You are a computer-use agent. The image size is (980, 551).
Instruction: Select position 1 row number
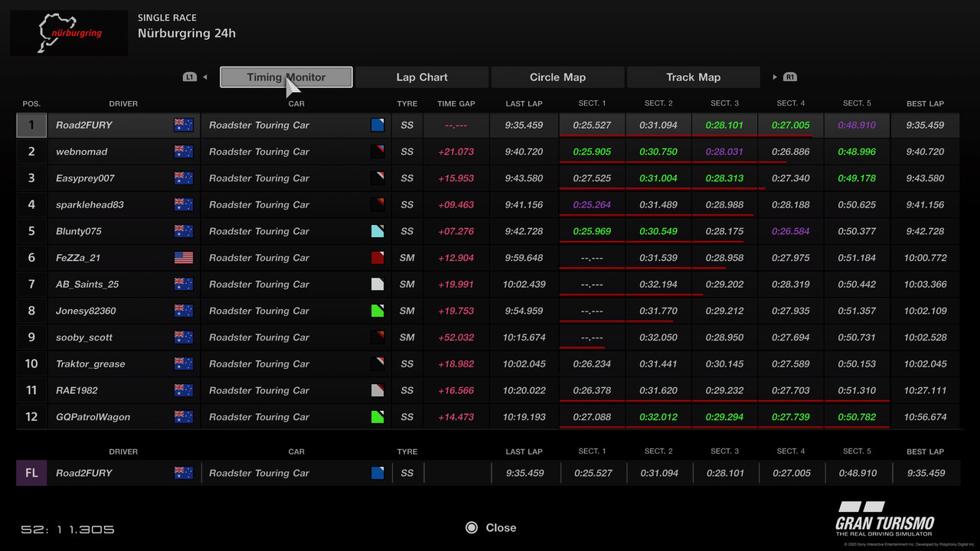pyautogui.click(x=31, y=125)
